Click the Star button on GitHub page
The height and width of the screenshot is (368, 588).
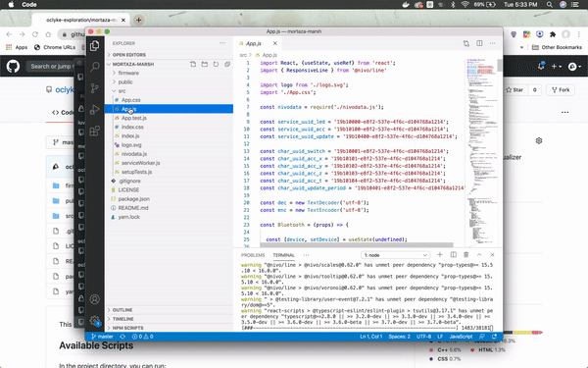(514, 89)
